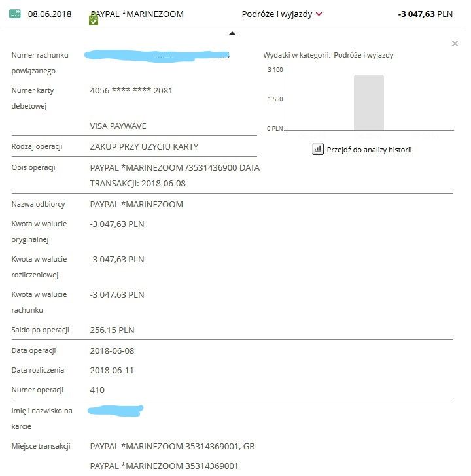Click the green checkmark badge under PAYPAL
Screen dimensions: 471x476
[94, 21]
